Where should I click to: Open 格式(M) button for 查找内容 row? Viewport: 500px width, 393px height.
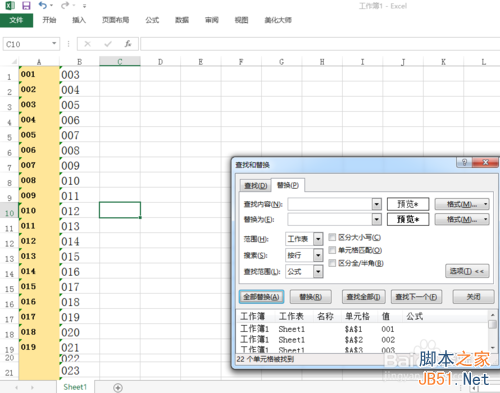tap(462, 204)
